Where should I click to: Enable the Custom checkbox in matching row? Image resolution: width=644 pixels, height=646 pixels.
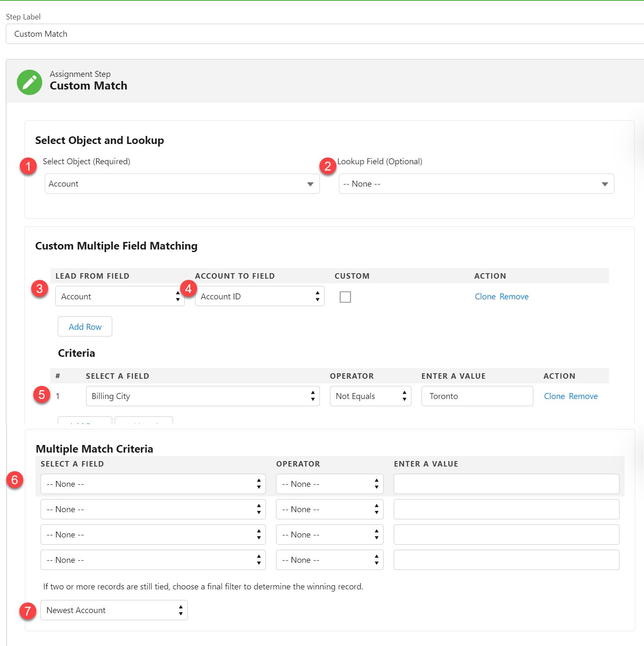pos(345,297)
